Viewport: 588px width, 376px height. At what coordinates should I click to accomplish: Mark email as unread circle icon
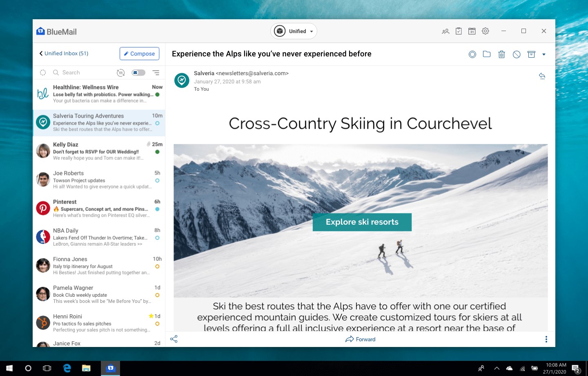tap(472, 54)
